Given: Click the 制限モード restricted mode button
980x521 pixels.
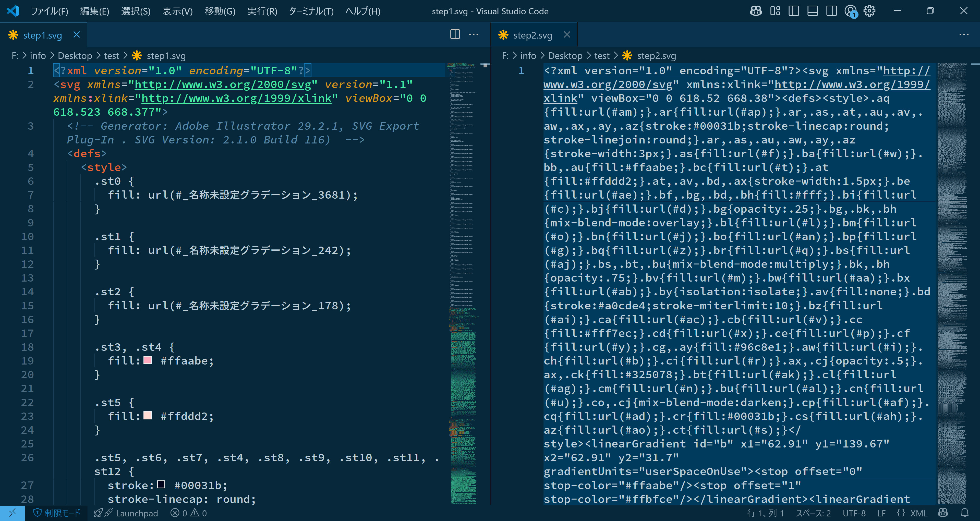Looking at the screenshot, I should coord(57,513).
